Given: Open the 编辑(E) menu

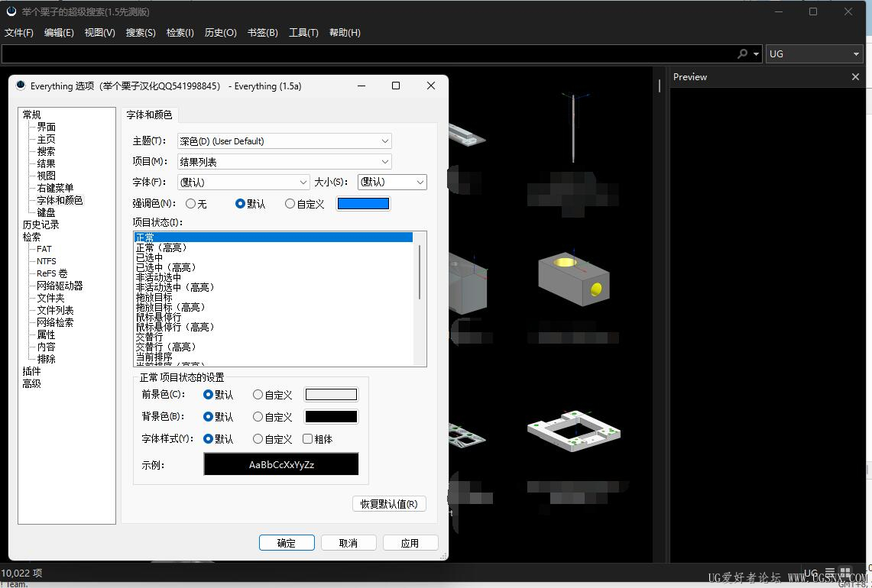Looking at the screenshot, I should click(x=59, y=33).
